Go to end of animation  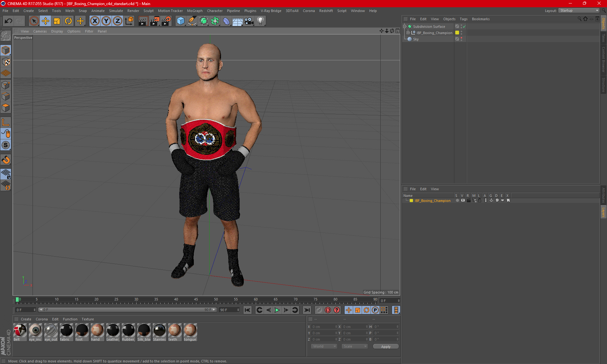[x=307, y=310]
